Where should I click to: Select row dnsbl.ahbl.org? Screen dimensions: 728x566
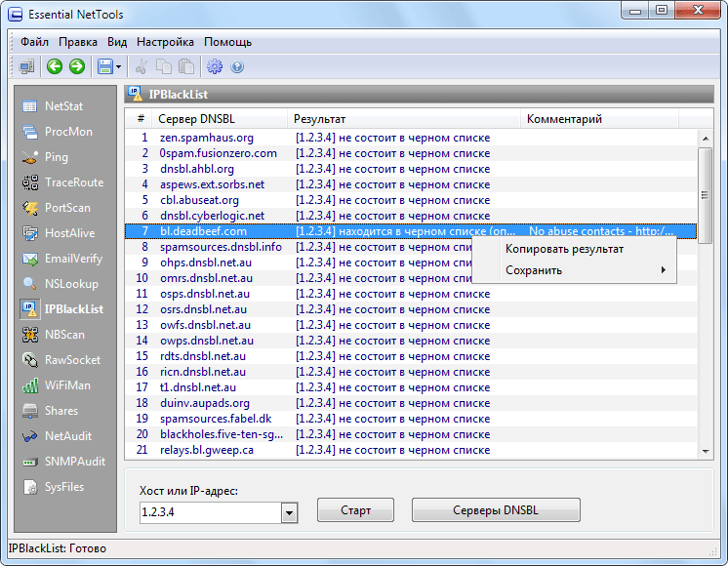coord(411,169)
